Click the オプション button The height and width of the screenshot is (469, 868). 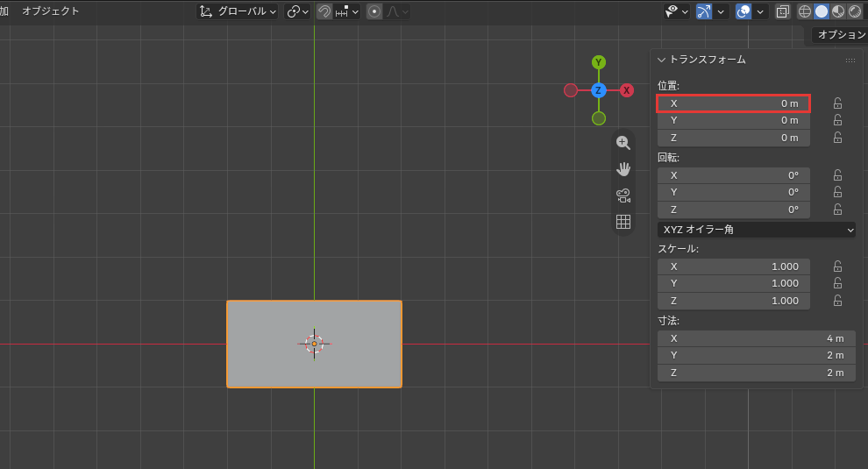pyautogui.click(x=840, y=35)
